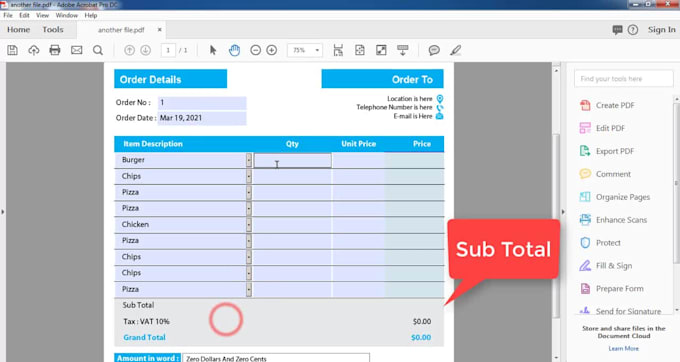Switch to full screen view icon

[381, 50]
